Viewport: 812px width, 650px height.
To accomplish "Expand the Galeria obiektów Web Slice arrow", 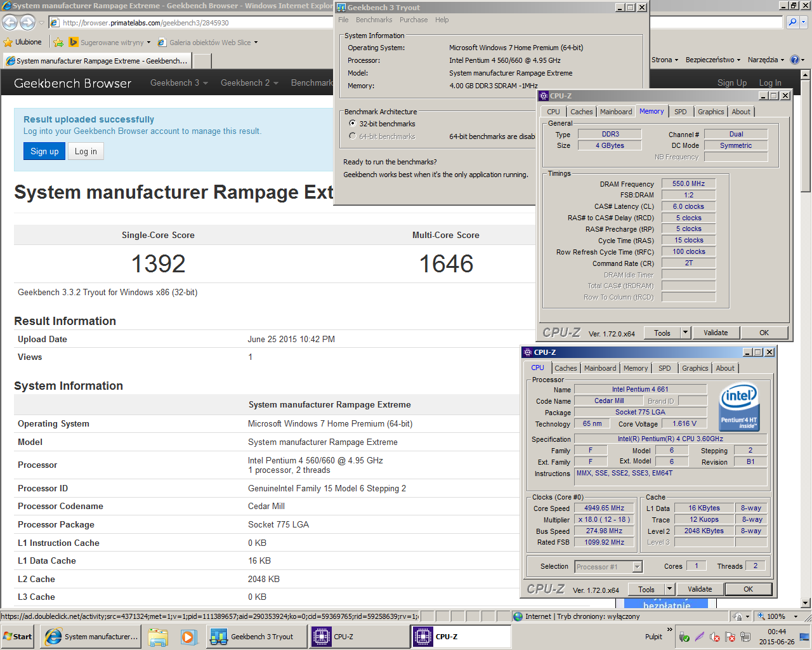I will [x=256, y=43].
